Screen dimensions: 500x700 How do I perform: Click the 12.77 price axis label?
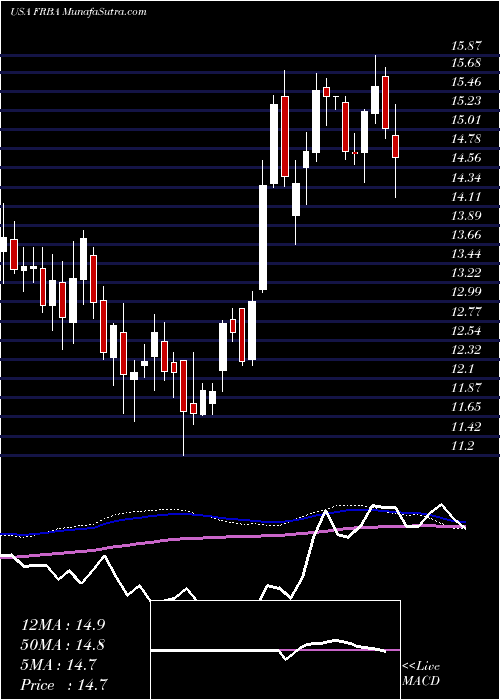click(x=466, y=311)
